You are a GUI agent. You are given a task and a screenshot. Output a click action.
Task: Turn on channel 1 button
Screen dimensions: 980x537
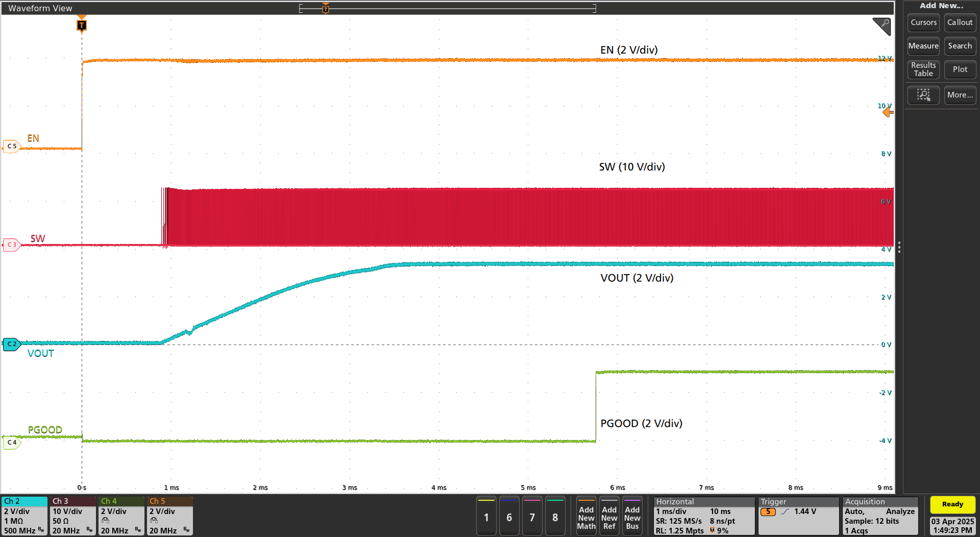click(x=486, y=517)
